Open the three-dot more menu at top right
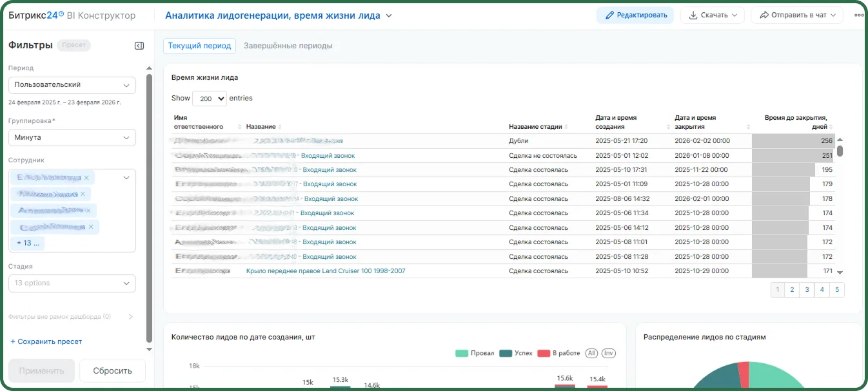This screenshot has width=868, height=391. pyautogui.click(x=858, y=15)
